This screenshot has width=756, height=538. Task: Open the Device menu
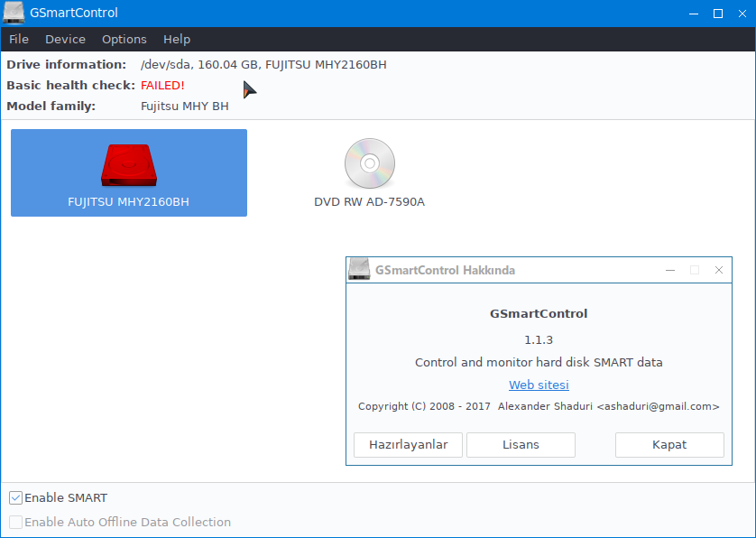coord(65,39)
